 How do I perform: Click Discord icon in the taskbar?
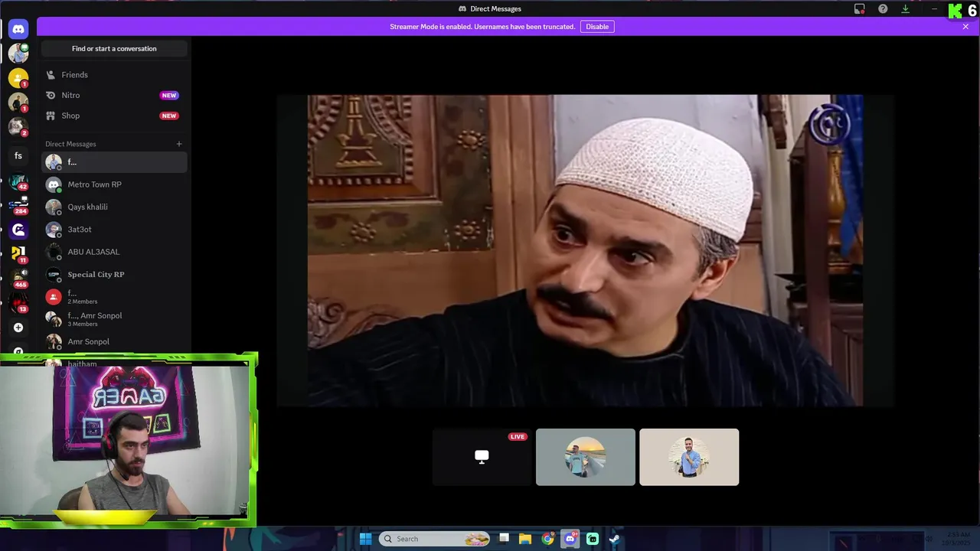(570, 539)
